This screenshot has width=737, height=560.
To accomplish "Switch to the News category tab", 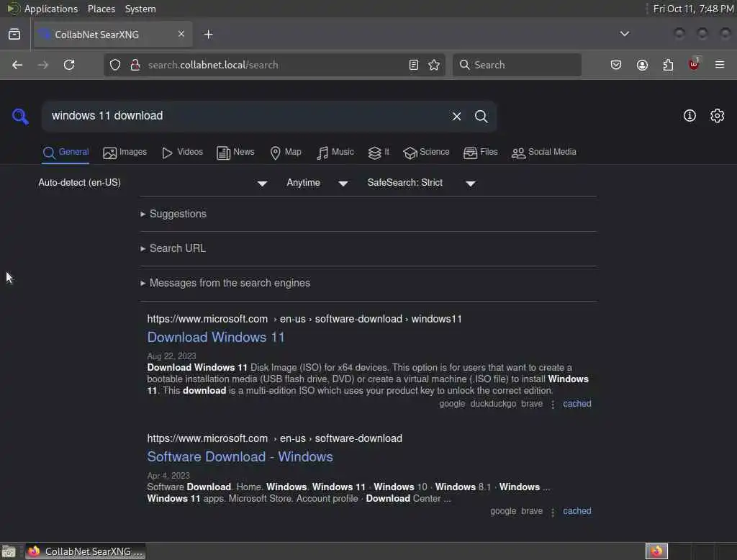I will click(x=235, y=153).
